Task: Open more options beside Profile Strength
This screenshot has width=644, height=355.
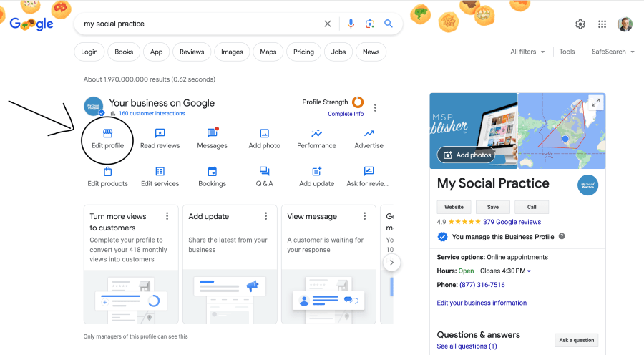Action: click(x=375, y=107)
